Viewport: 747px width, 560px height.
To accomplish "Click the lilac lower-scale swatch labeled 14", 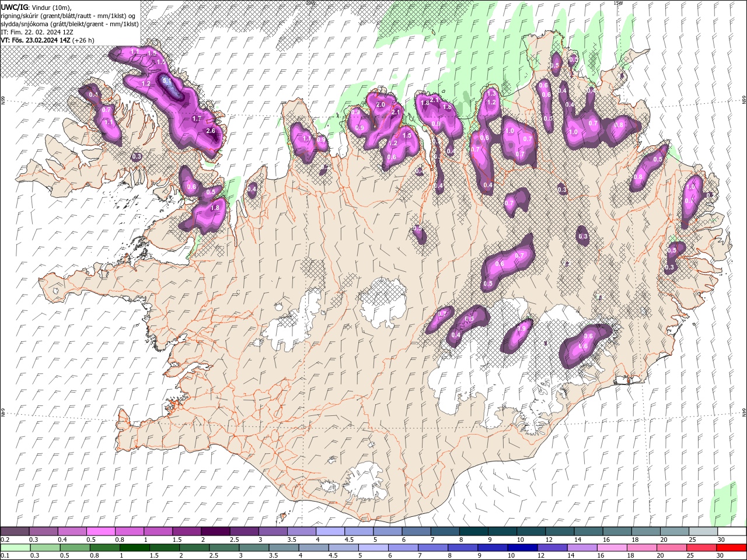I will click(582, 548).
